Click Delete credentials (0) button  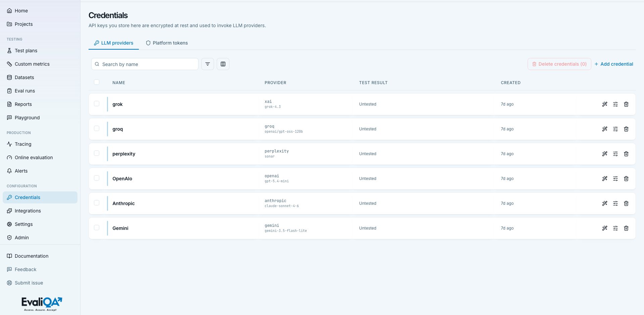coord(559,64)
